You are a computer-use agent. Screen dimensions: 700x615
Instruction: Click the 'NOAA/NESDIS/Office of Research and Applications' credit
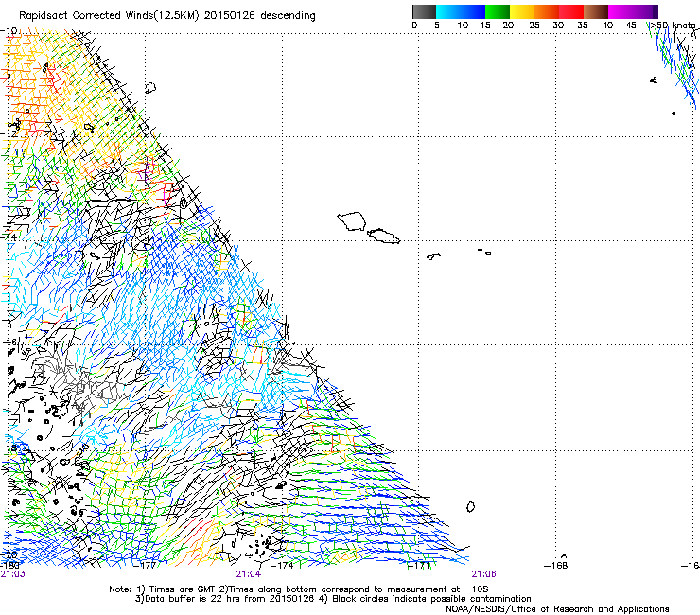pyautogui.click(x=557, y=609)
